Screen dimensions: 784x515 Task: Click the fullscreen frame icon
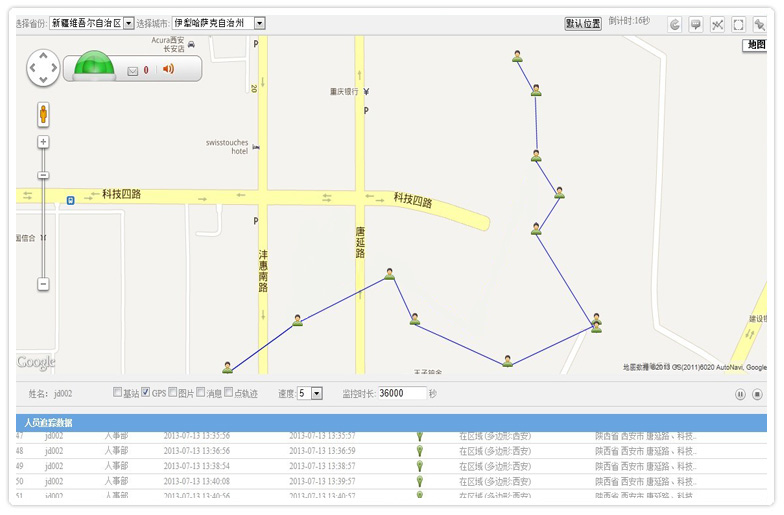point(738,24)
